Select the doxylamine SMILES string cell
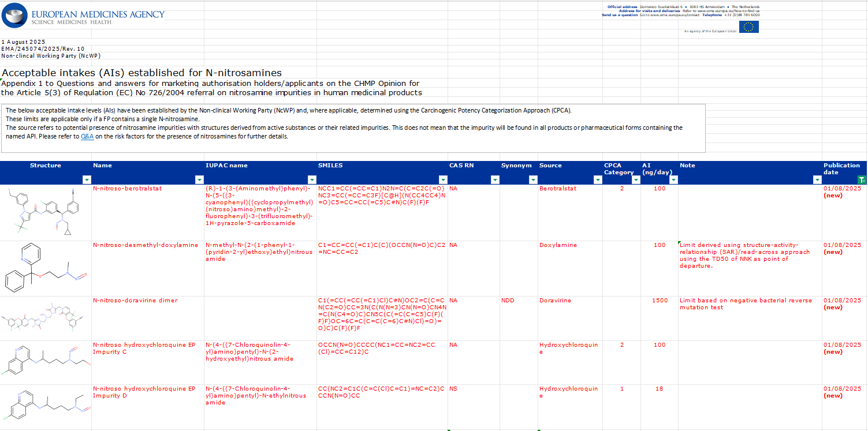The image size is (868, 431). pyautogui.click(x=382, y=269)
